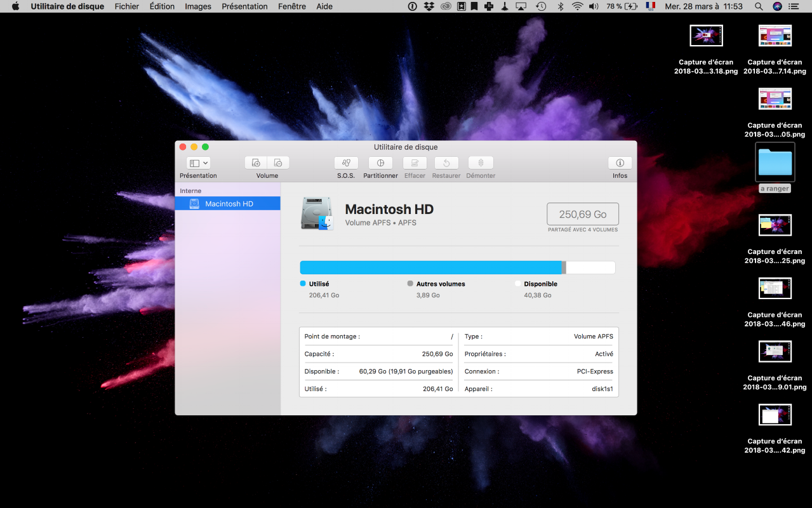
Task: Click the PCI-Express connection value
Action: point(595,371)
